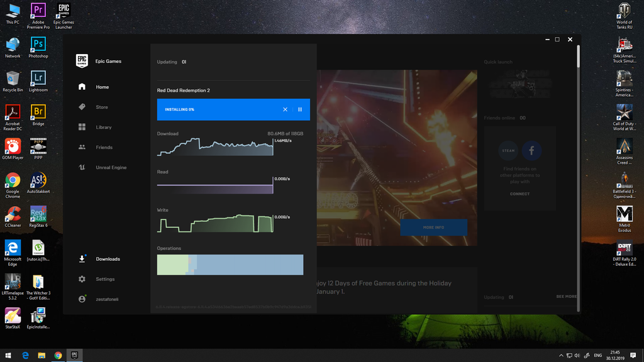Open zestafoneli account menu
644x362 pixels.
[x=107, y=299]
